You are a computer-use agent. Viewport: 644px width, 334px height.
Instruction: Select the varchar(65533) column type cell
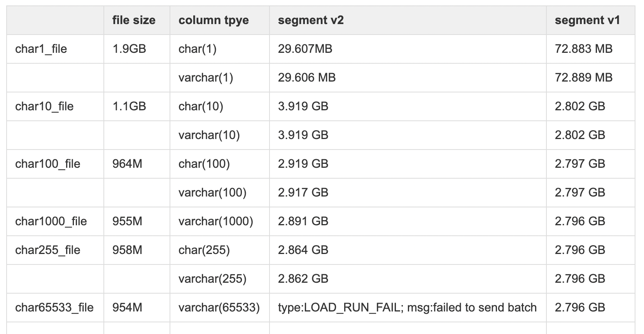tap(219, 308)
